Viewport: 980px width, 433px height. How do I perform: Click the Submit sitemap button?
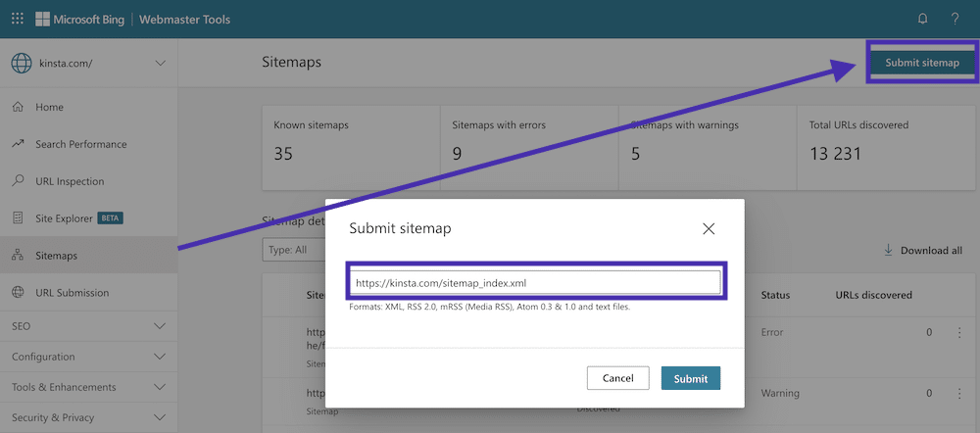(921, 63)
